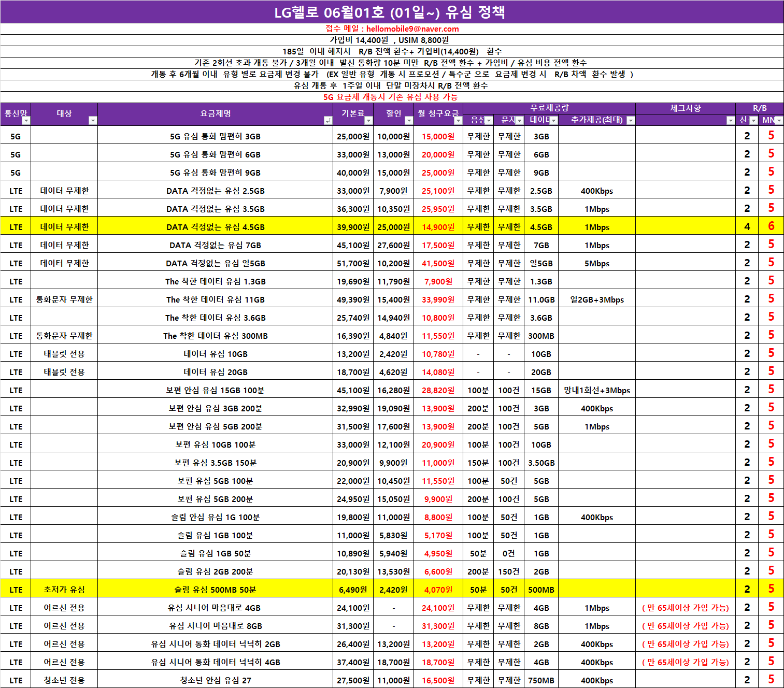The width and height of the screenshot is (784, 688).
Task: Open the MNP R/B filter dropdown
Action: (779, 121)
